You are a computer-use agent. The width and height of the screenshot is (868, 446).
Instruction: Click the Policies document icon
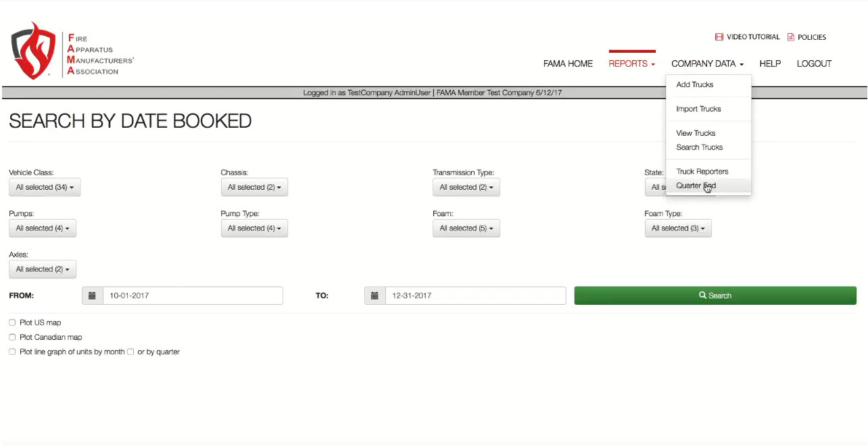coord(791,37)
